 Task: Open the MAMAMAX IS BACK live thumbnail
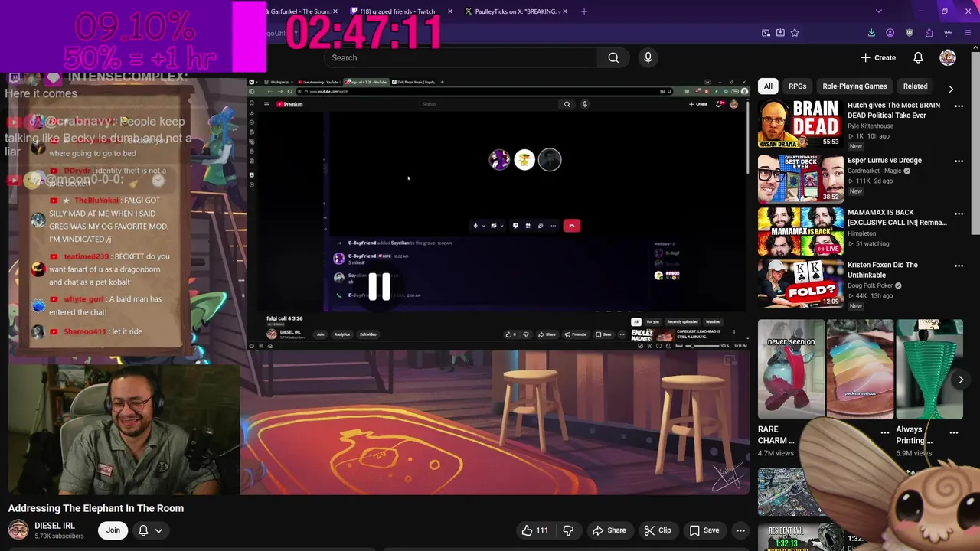pyautogui.click(x=800, y=231)
